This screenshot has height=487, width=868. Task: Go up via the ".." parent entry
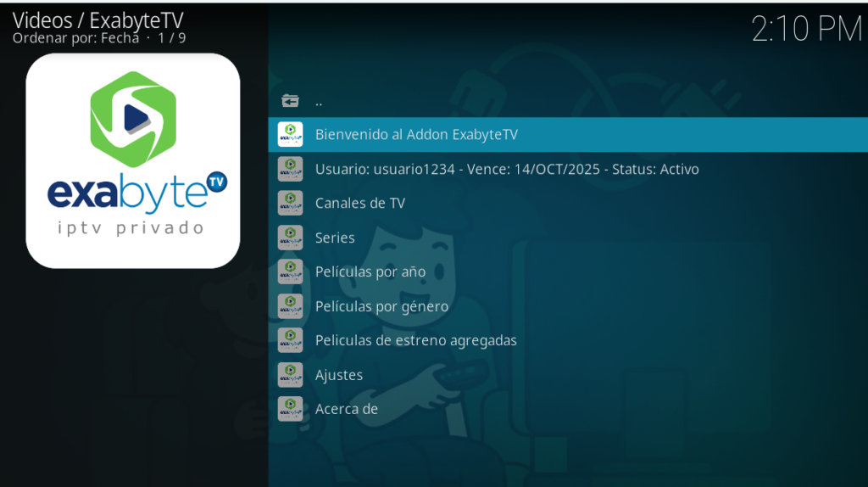319,101
